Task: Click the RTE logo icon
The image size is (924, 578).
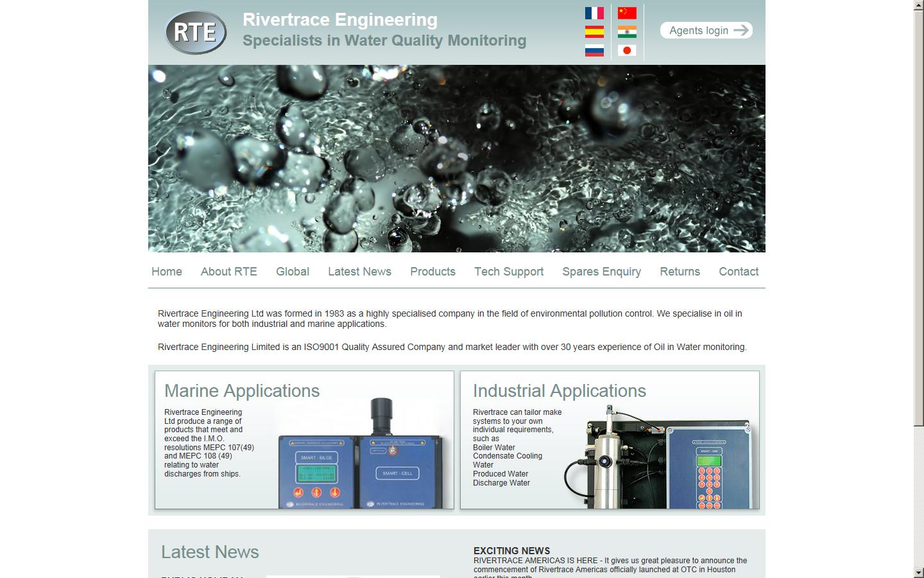Action: [196, 32]
